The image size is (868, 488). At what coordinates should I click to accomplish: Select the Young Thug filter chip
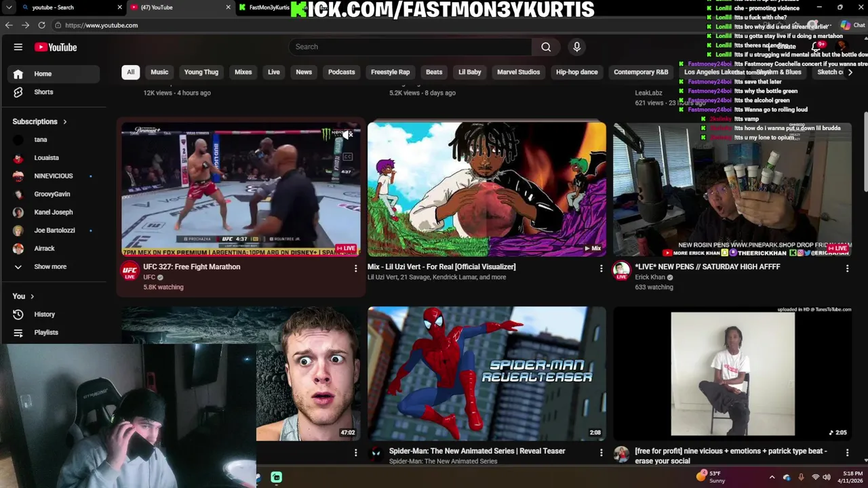point(201,72)
